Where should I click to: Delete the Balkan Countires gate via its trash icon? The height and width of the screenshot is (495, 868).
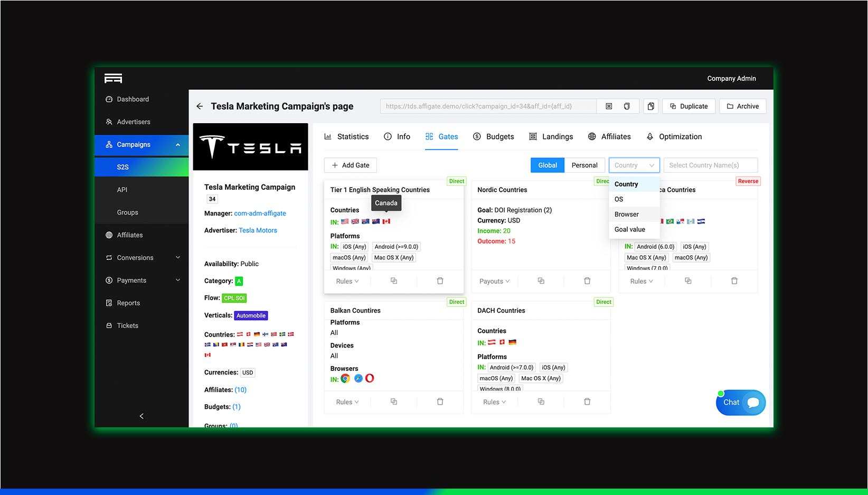pyautogui.click(x=440, y=401)
